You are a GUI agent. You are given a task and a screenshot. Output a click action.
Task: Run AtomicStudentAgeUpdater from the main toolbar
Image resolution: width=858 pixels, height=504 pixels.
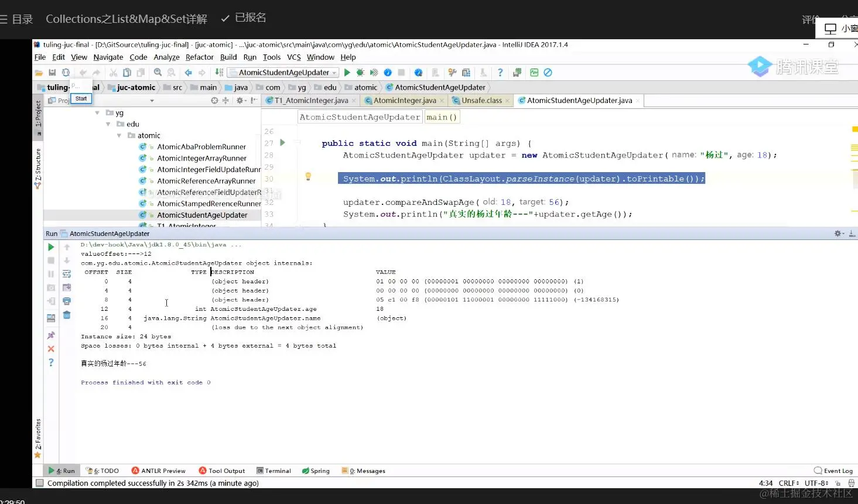coord(347,73)
